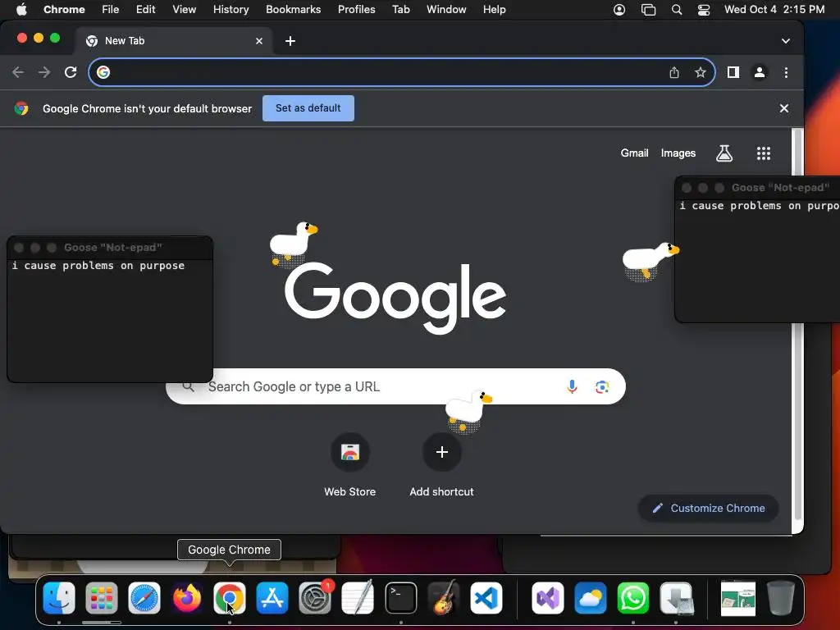This screenshot has width=840, height=630.
Task: Open the Chrome application menu
Action: click(x=64, y=10)
